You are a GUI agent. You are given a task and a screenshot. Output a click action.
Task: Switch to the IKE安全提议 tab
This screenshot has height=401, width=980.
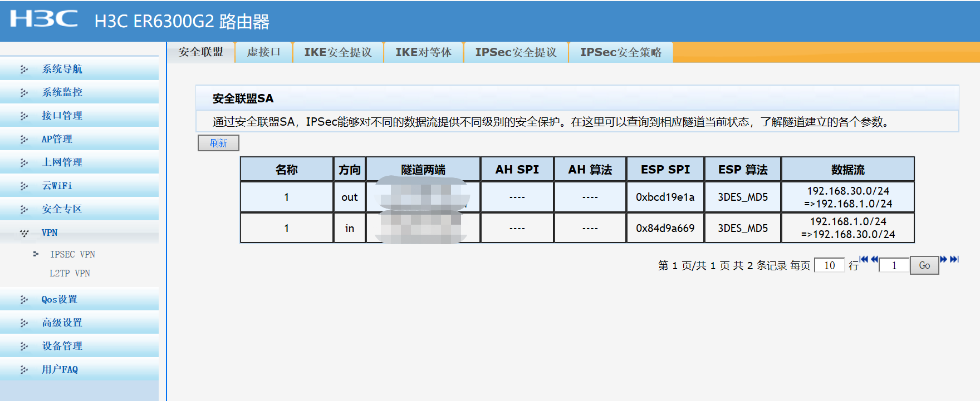click(x=338, y=52)
